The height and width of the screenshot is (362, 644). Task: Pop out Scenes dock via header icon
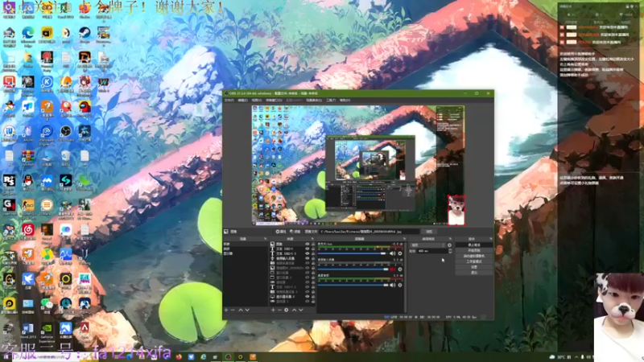(265, 239)
